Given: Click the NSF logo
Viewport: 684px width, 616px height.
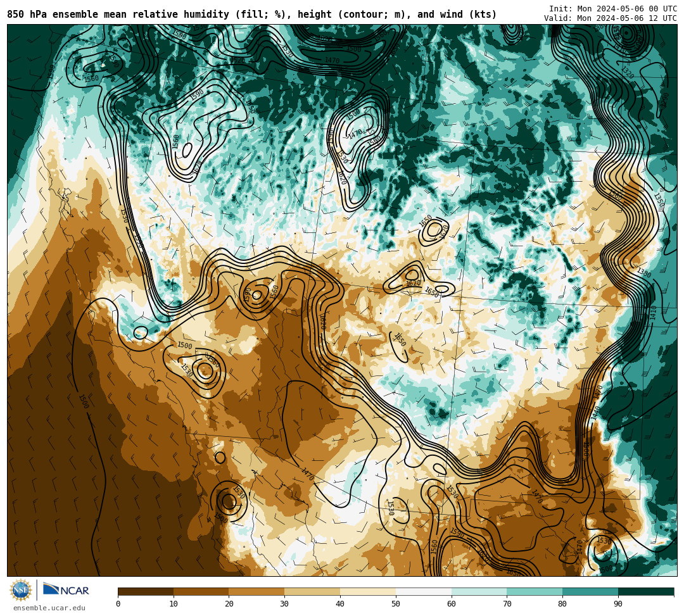Looking at the screenshot, I should (21, 591).
